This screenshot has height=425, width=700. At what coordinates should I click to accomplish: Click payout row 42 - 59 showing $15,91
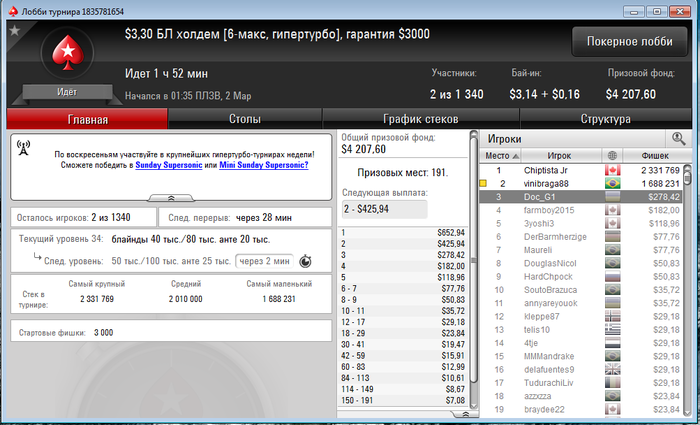[403, 355]
